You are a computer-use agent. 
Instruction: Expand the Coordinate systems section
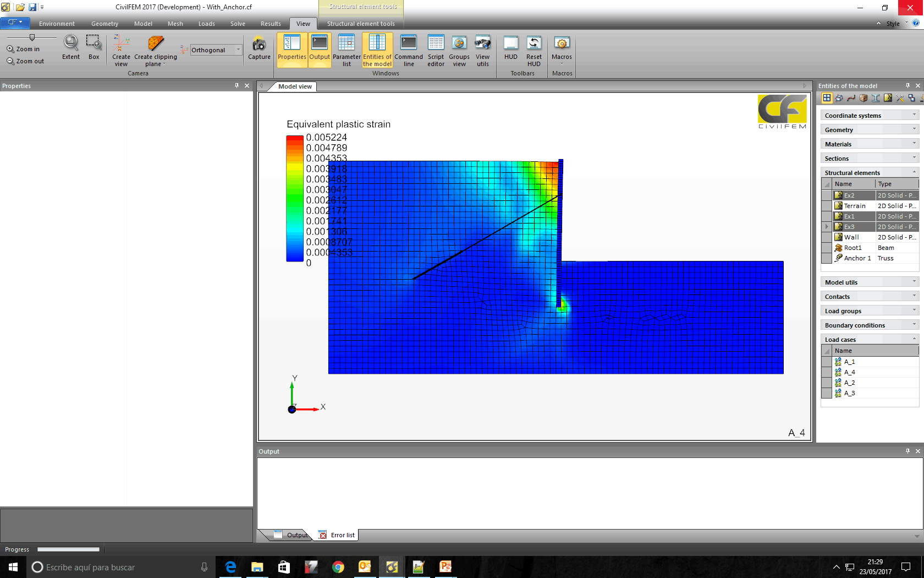coord(869,116)
